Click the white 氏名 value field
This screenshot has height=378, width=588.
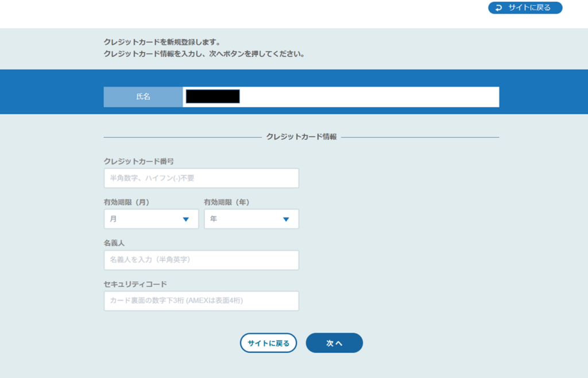[x=367, y=97]
